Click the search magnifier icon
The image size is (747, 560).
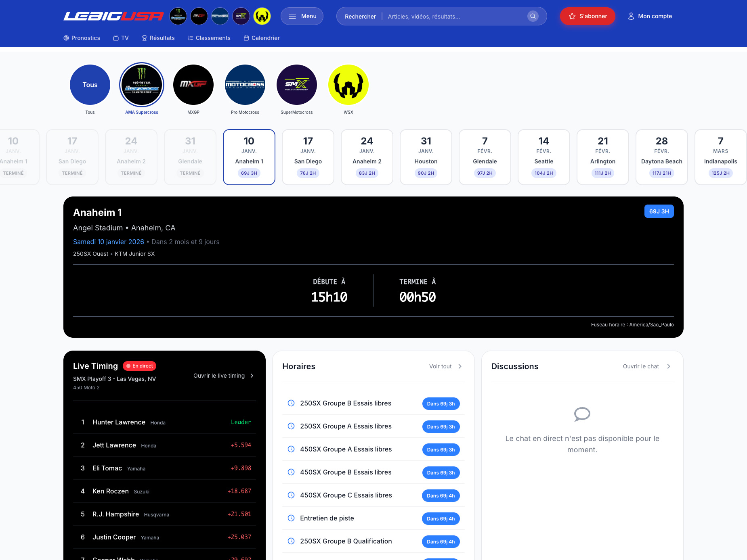click(x=533, y=16)
